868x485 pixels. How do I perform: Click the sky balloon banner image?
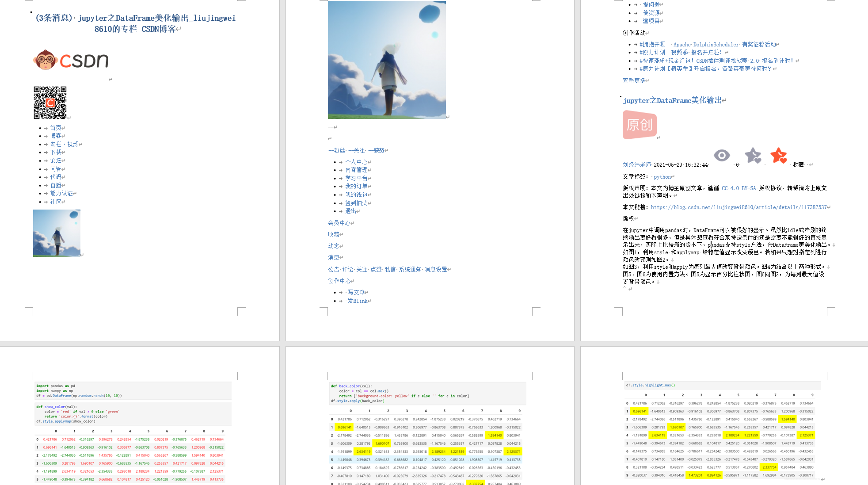pos(387,60)
